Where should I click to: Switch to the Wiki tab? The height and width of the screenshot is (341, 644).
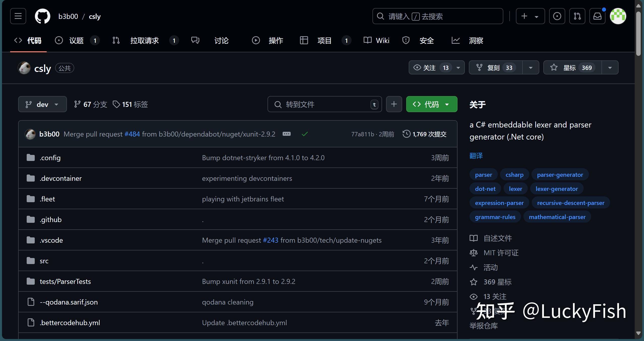pyautogui.click(x=376, y=40)
